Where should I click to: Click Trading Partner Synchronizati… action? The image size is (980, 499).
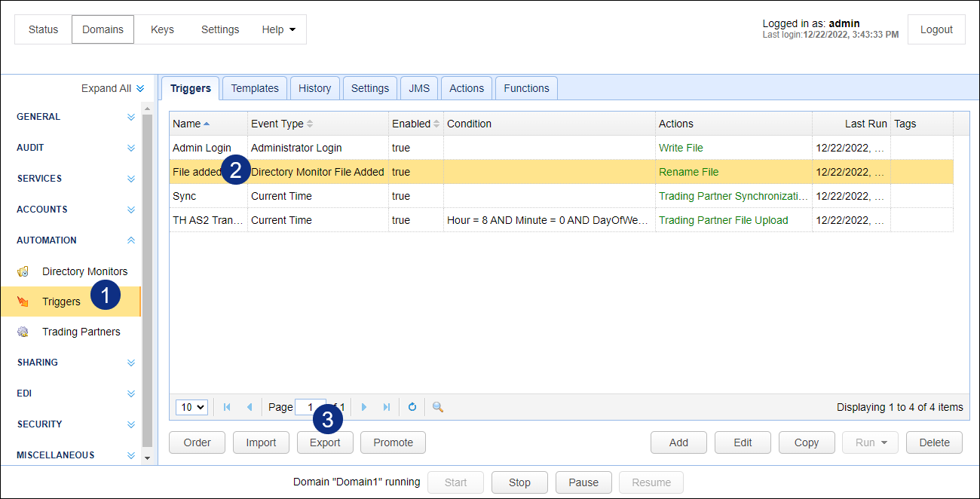tap(733, 196)
